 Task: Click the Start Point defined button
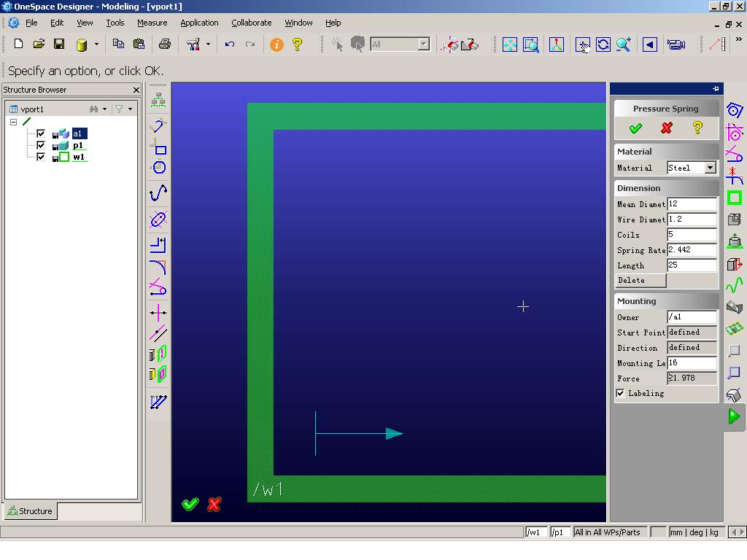692,332
